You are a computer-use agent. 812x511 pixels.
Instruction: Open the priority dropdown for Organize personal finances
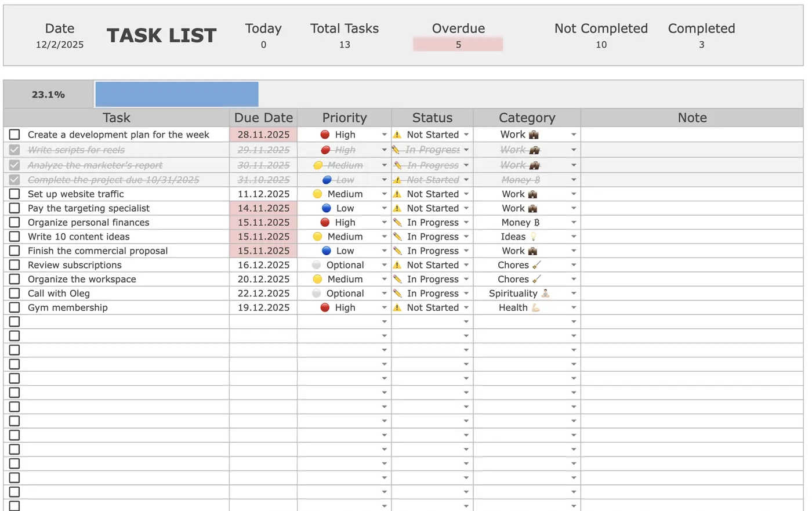point(384,223)
